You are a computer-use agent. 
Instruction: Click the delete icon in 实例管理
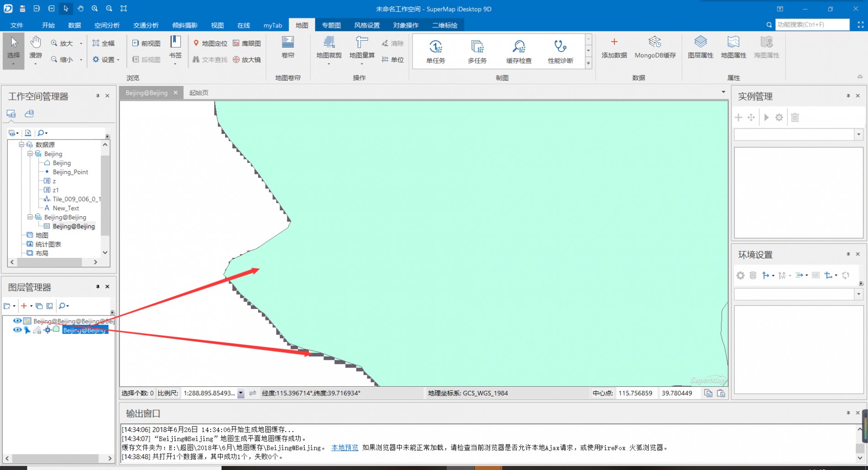click(x=795, y=117)
